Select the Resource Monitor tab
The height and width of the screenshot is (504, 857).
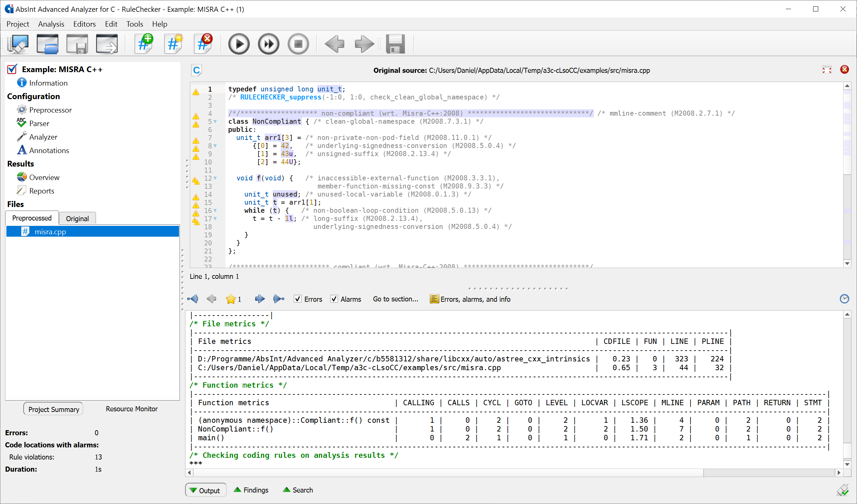click(x=131, y=409)
